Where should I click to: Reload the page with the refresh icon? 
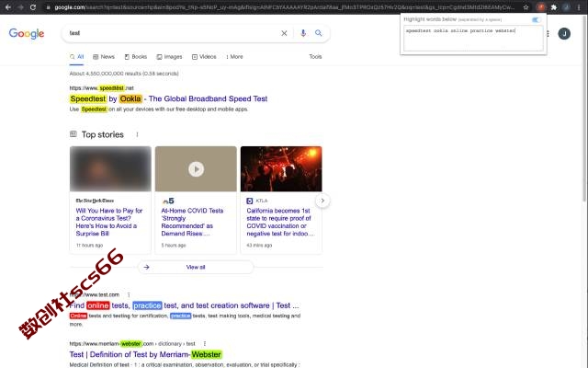point(33,7)
